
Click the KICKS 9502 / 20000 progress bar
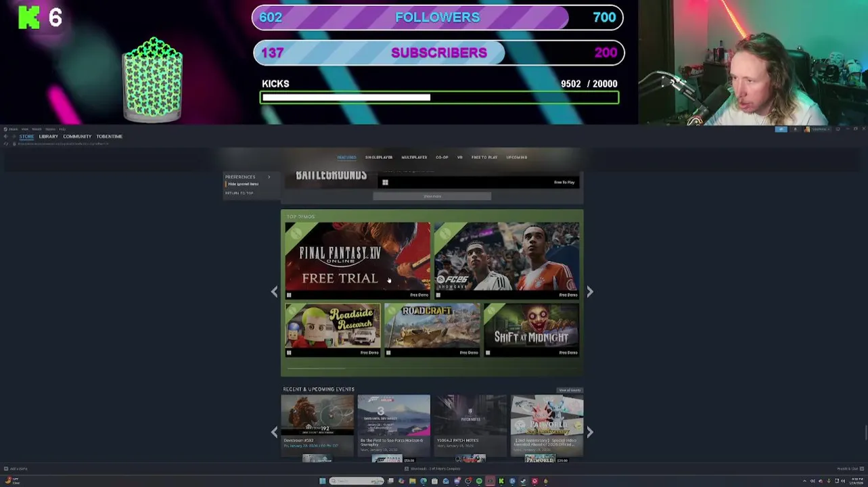point(440,97)
